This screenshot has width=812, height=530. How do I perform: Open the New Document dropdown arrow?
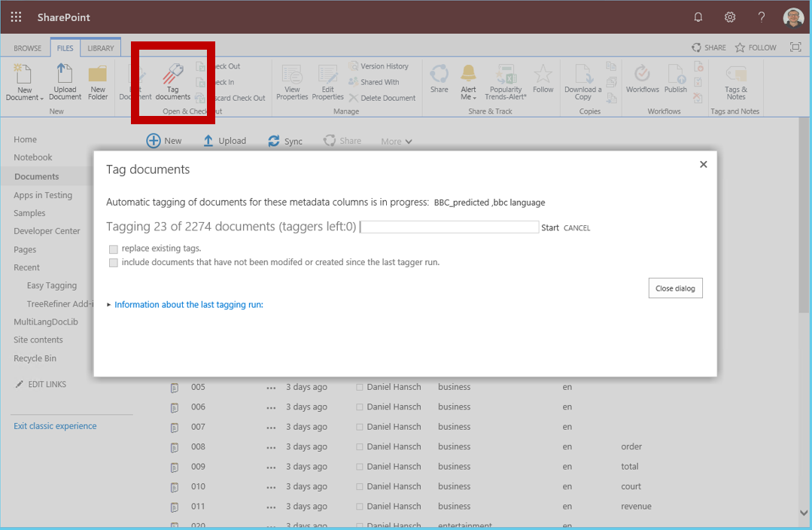click(x=41, y=99)
